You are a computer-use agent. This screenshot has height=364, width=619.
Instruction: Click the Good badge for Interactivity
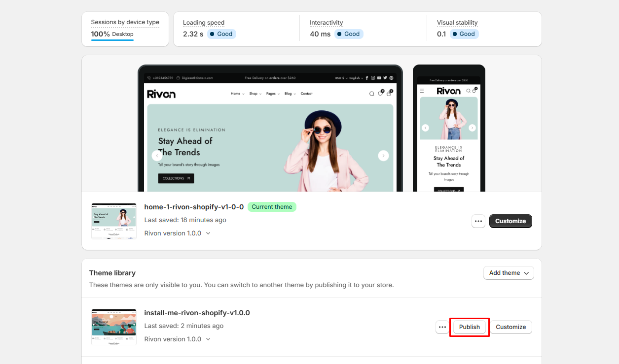point(349,34)
